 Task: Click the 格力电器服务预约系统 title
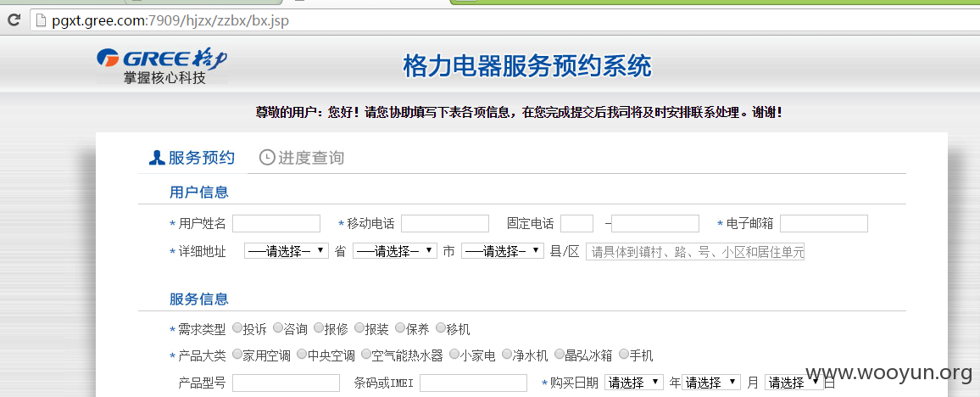(527, 66)
